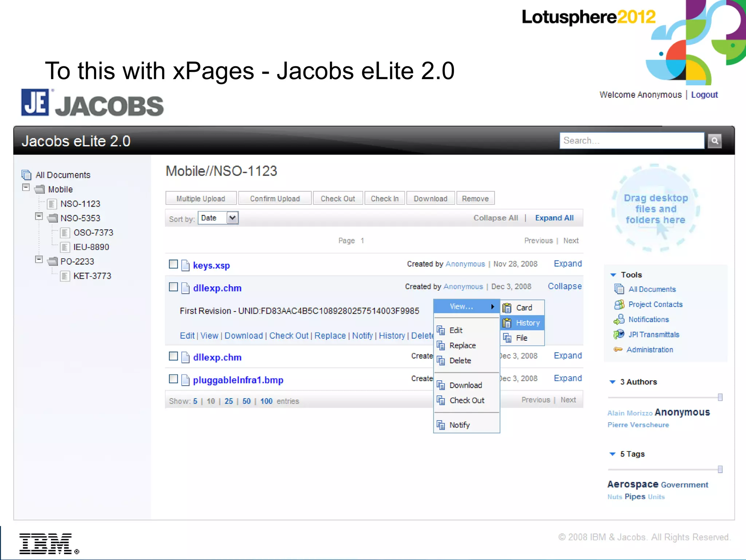Click the All Documents icon under Tools
Viewport: 746px width, 560px height.
[619, 289]
